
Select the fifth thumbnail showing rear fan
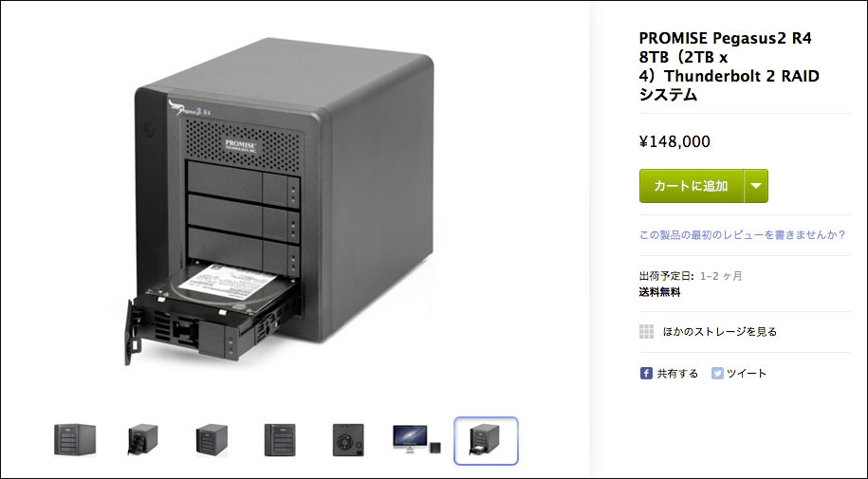pyautogui.click(x=349, y=440)
